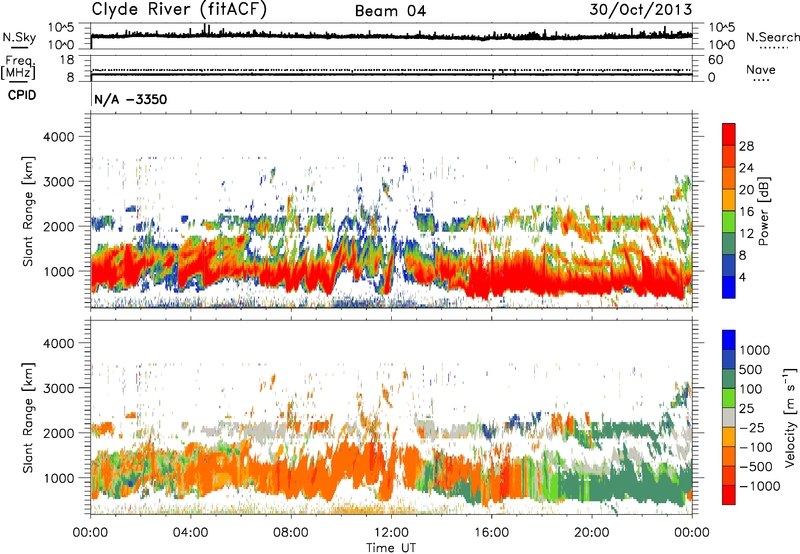800x554 pixels.
Task: Click the blue bottom segment of the Power color bar
Action: click(729, 287)
